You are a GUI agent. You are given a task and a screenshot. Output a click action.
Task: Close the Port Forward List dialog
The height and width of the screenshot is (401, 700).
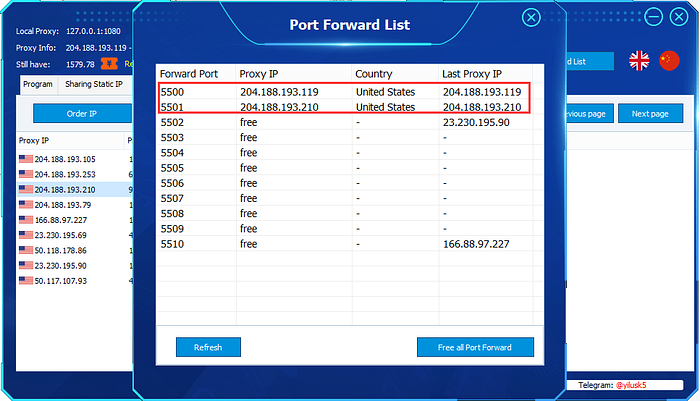(531, 18)
